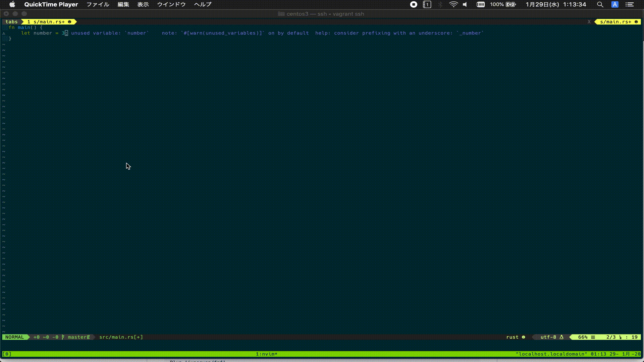Click the modified-buffer dot on s/main.rs+ tab
Image resolution: width=644 pixels, height=362 pixels.
pyautogui.click(x=69, y=22)
